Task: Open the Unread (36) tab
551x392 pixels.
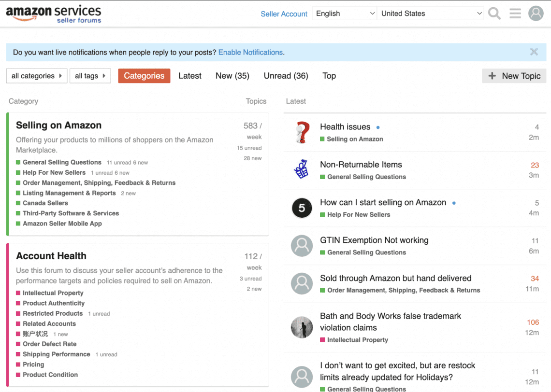Action: coord(286,76)
